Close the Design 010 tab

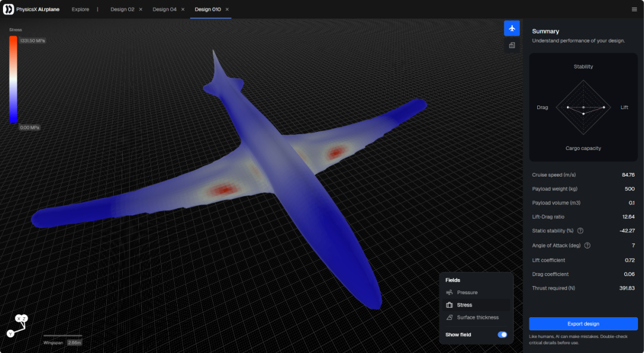tap(227, 10)
